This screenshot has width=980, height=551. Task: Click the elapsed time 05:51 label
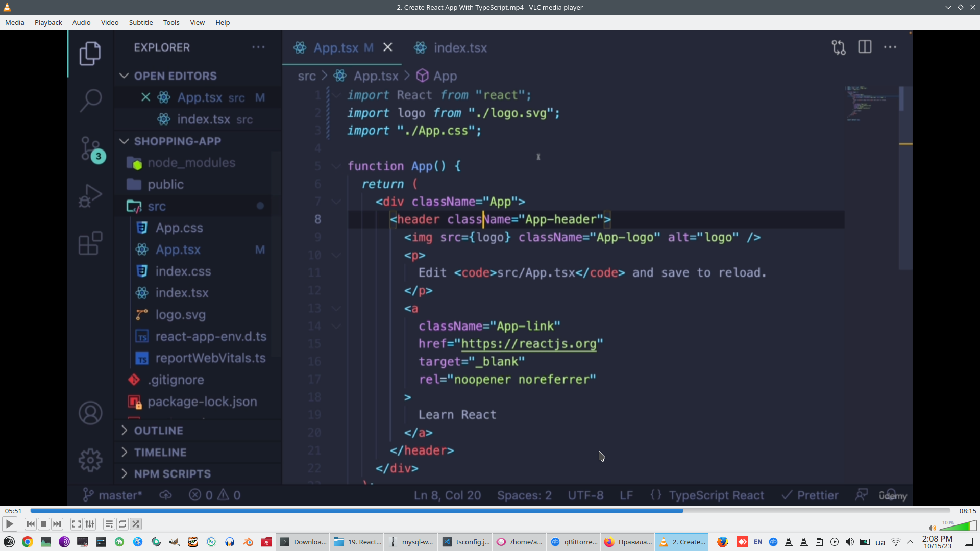(13, 511)
